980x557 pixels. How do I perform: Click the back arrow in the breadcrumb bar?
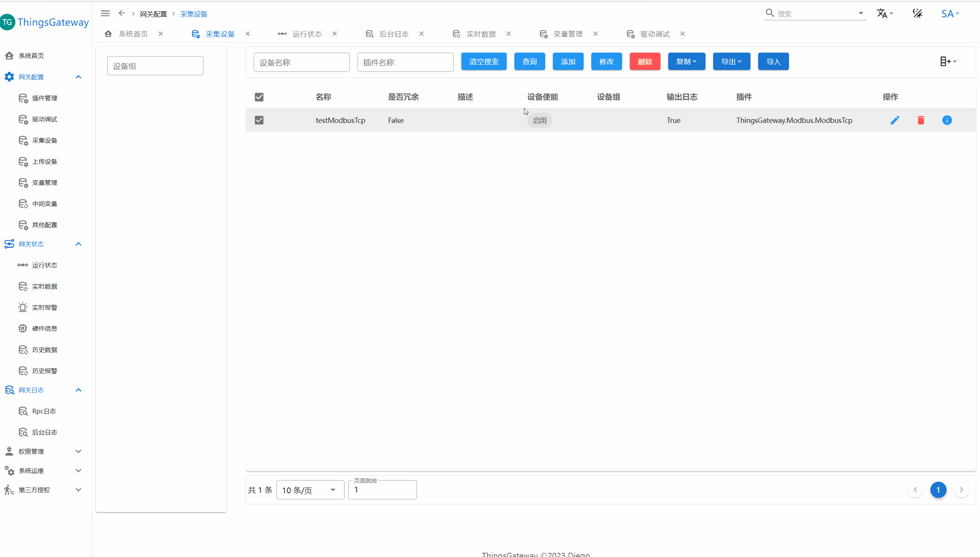pos(121,13)
